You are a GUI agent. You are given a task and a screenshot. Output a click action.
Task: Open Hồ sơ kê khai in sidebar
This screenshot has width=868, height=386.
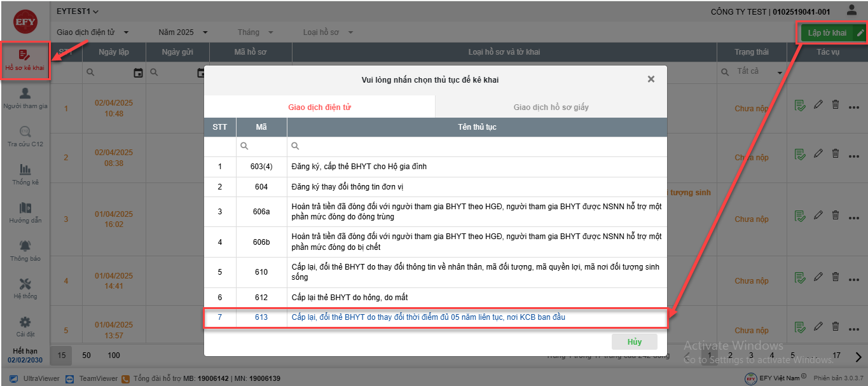point(25,60)
